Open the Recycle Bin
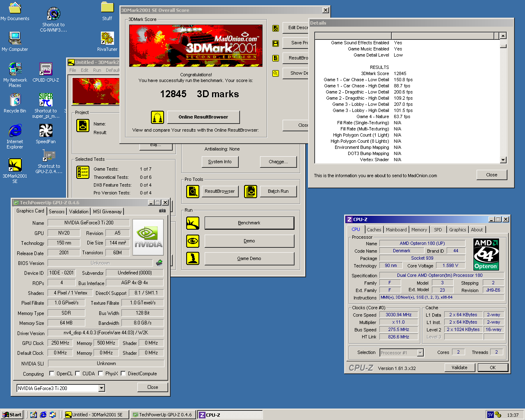 tap(15, 103)
